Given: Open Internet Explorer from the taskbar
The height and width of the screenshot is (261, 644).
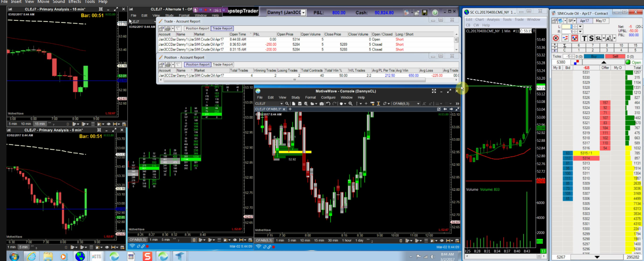Looking at the screenshot, I should [31, 256].
